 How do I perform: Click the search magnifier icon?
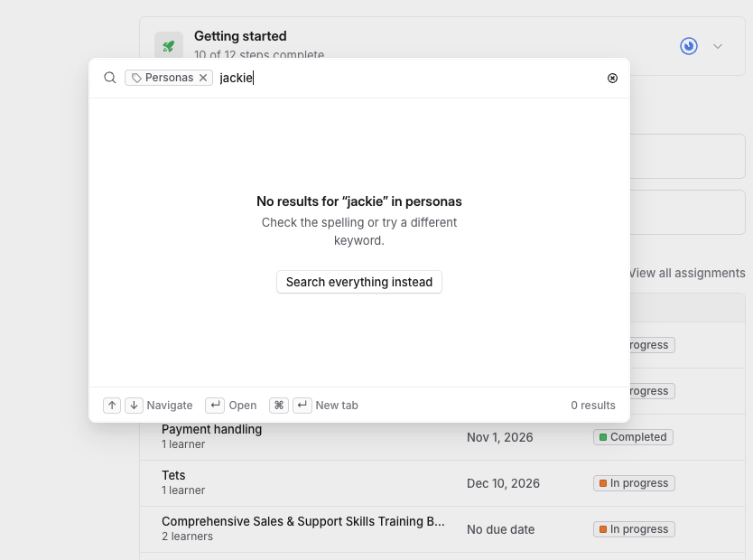(110, 78)
